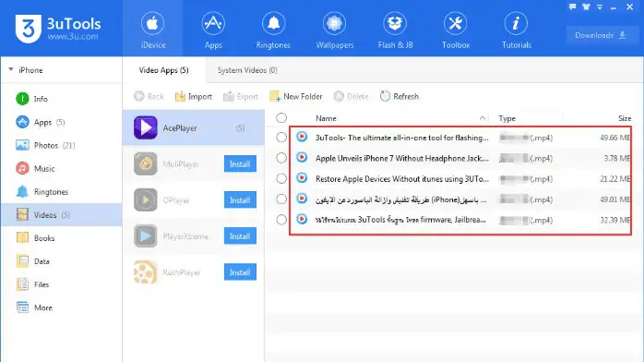This screenshot has width=644, height=362.
Task: Open the Apps store section
Action: click(x=213, y=30)
